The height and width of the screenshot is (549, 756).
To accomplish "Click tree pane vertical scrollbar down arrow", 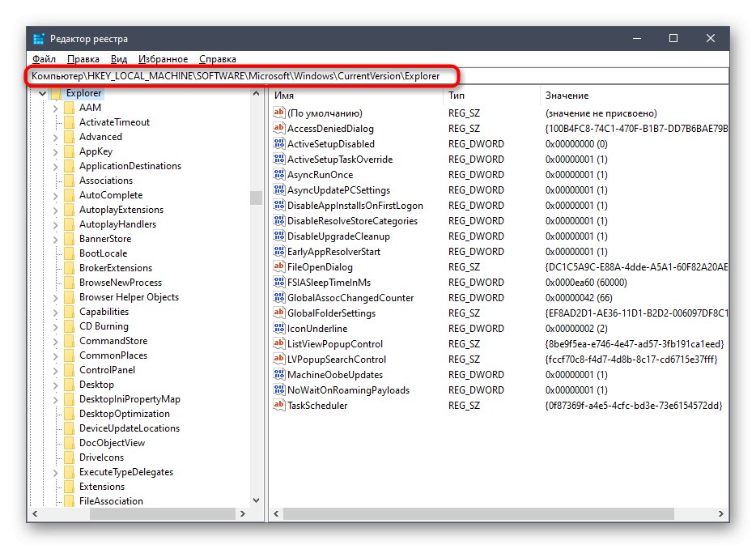I will (256, 500).
